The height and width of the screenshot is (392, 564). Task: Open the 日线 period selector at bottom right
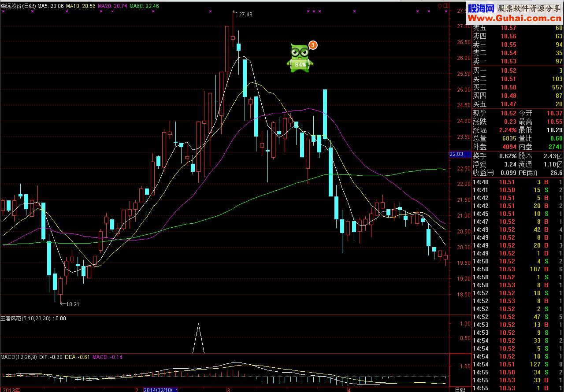point(460,389)
